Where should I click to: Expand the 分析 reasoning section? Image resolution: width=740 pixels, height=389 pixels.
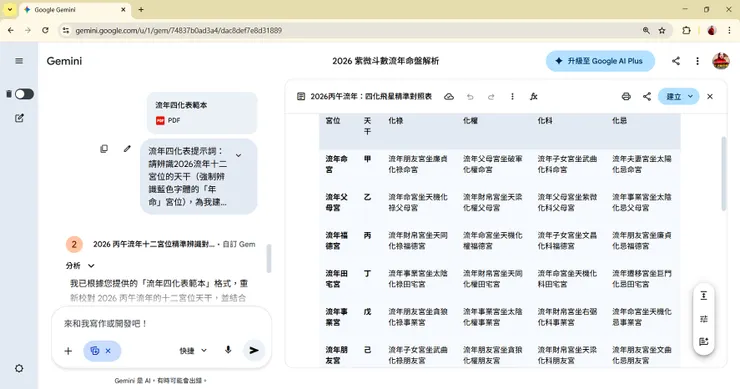click(80, 266)
